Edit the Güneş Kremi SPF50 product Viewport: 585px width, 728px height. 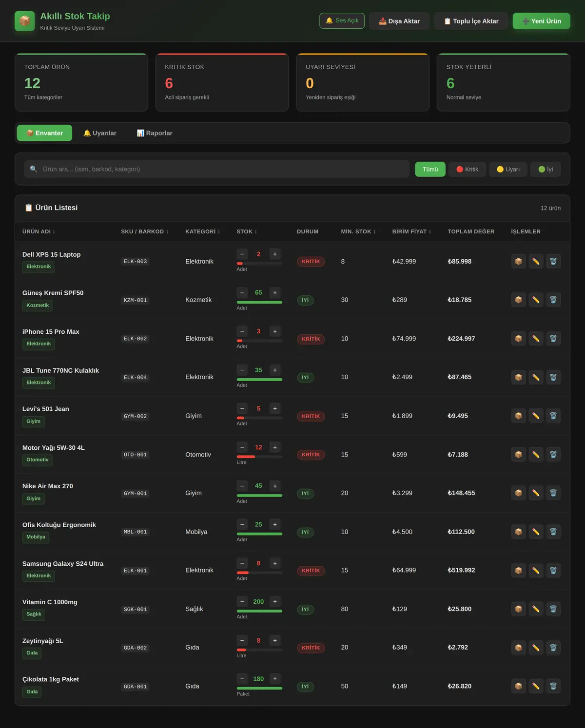tap(536, 300)
